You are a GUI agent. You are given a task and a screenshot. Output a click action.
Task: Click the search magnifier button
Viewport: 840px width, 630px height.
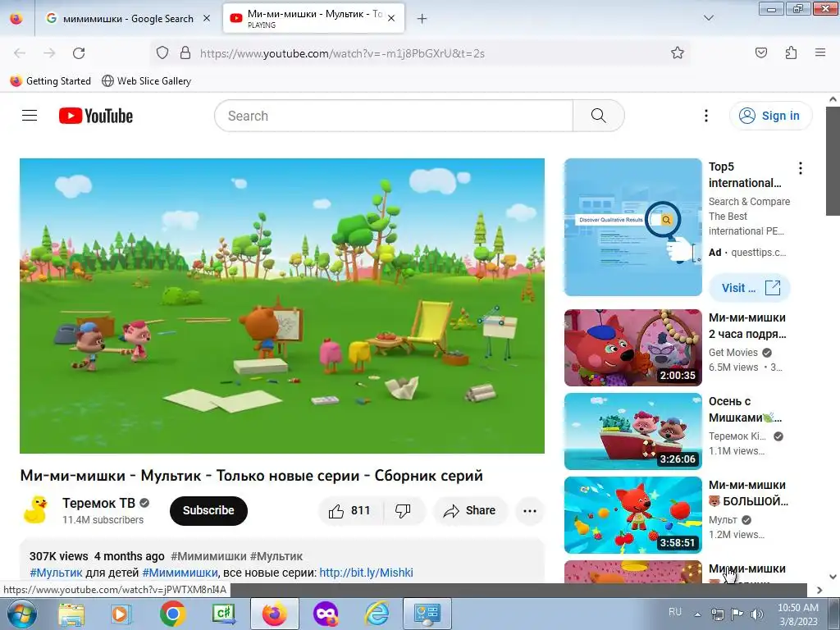598,116
